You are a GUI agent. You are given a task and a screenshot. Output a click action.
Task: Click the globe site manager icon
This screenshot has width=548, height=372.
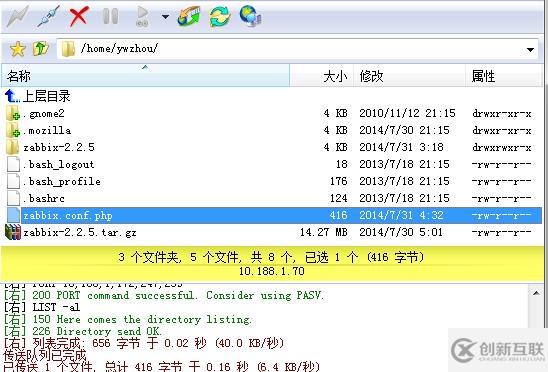[x=251, y=16]
